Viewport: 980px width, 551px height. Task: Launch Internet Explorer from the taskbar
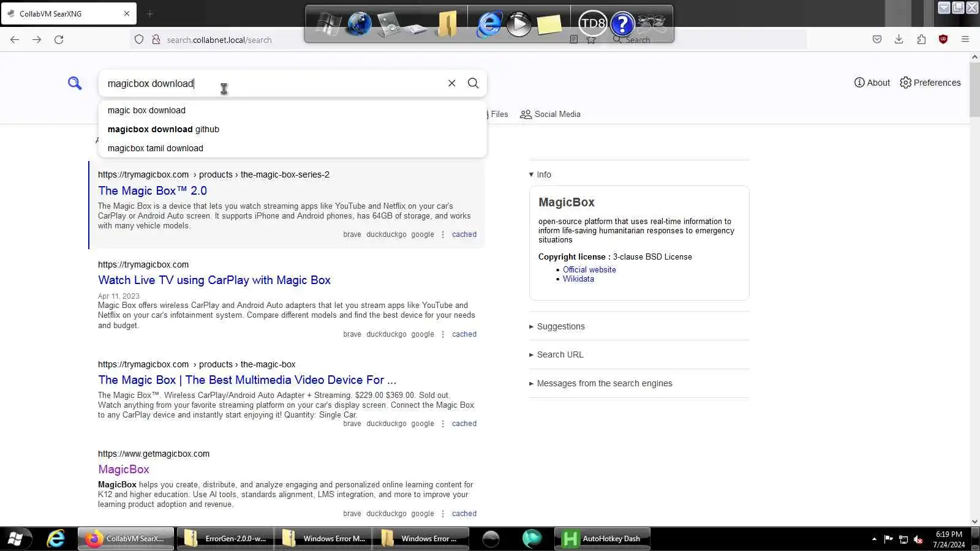click(56, 539)
